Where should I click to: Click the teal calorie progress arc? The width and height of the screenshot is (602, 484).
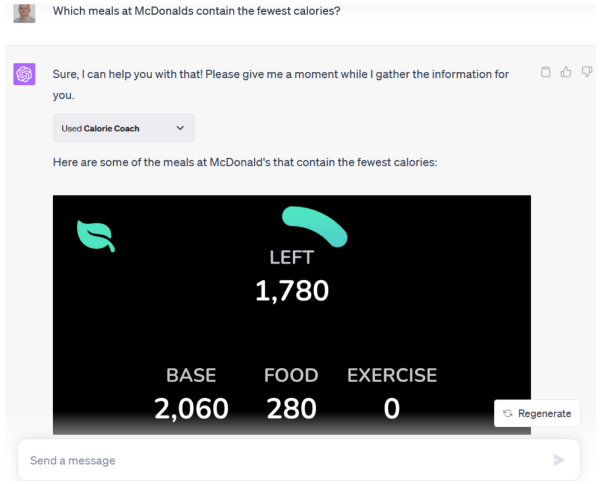tap(314, 225)
